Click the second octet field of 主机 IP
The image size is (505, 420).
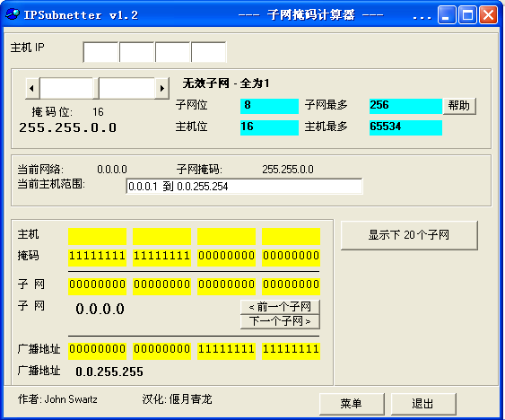tap(137, 52)
